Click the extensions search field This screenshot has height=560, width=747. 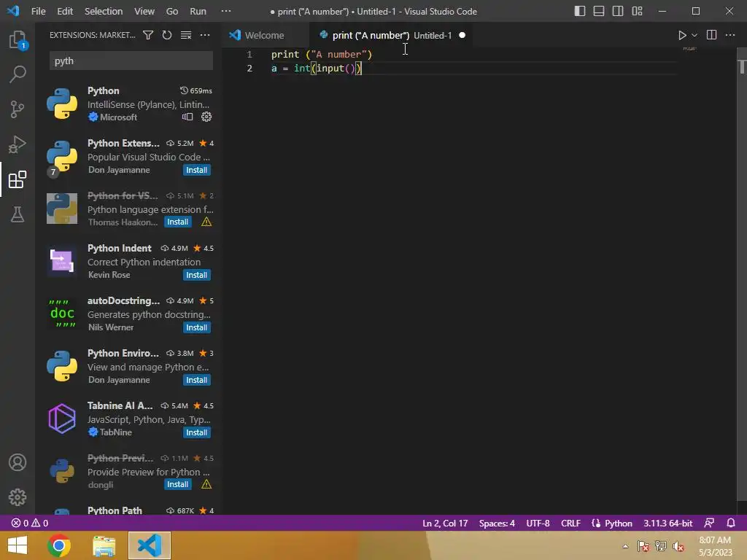(131, 61)
